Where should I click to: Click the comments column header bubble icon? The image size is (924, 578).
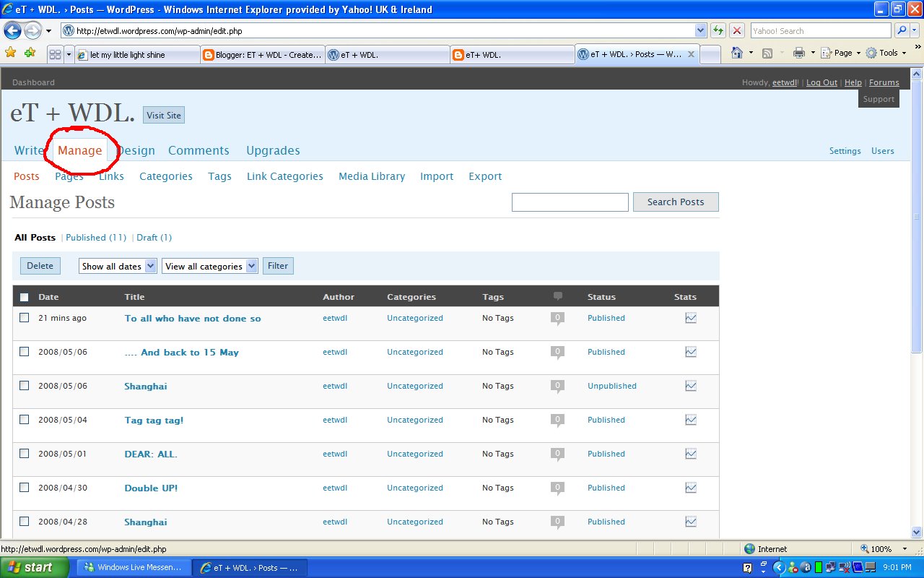point(557,296)
